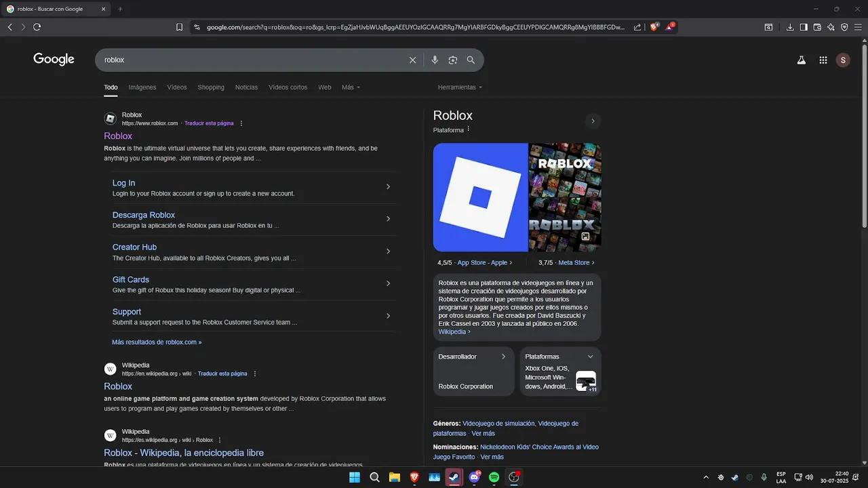Click Traducir esta página for roblox.com
The image size is (868, 488).
209,123
